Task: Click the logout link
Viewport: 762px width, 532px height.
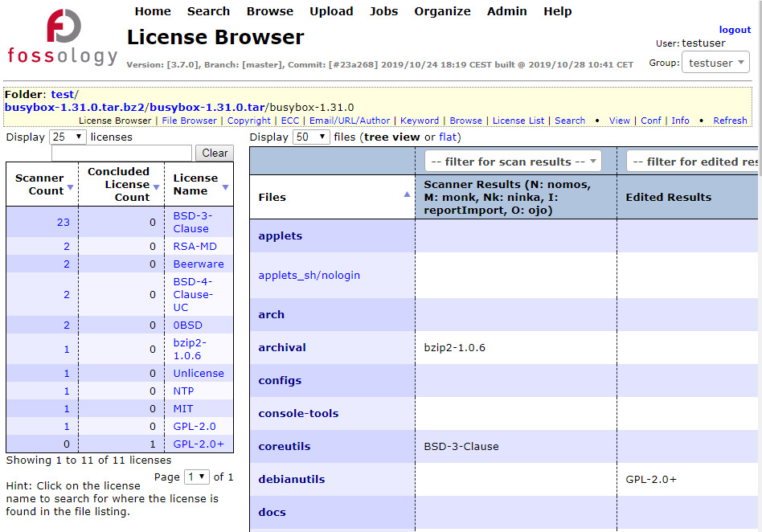Action: (x=735, y=30)
